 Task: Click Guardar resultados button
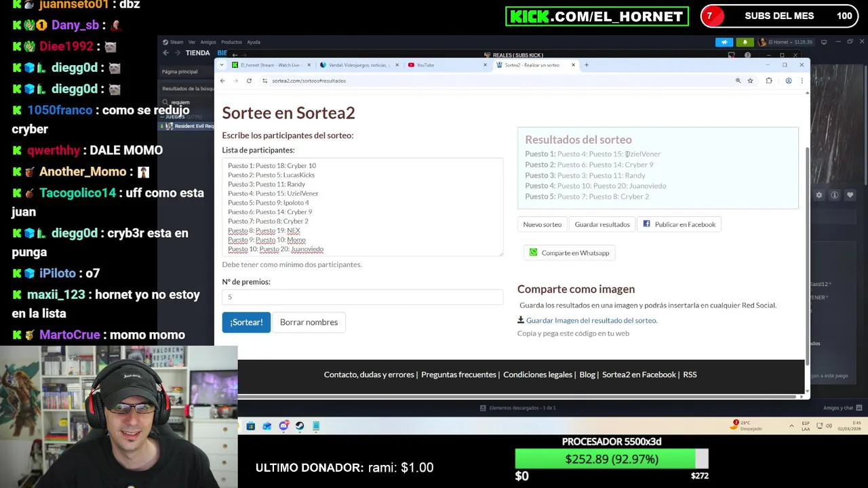[x=602, y=224]
